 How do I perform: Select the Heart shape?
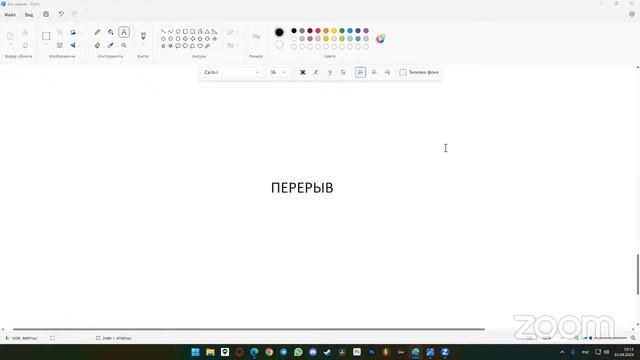tap(200, 46)
